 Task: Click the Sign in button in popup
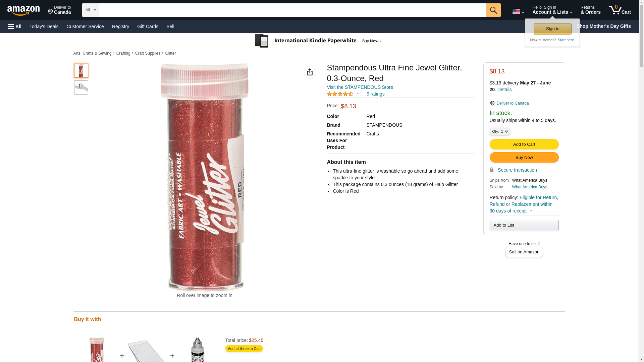tap(552, 29)
